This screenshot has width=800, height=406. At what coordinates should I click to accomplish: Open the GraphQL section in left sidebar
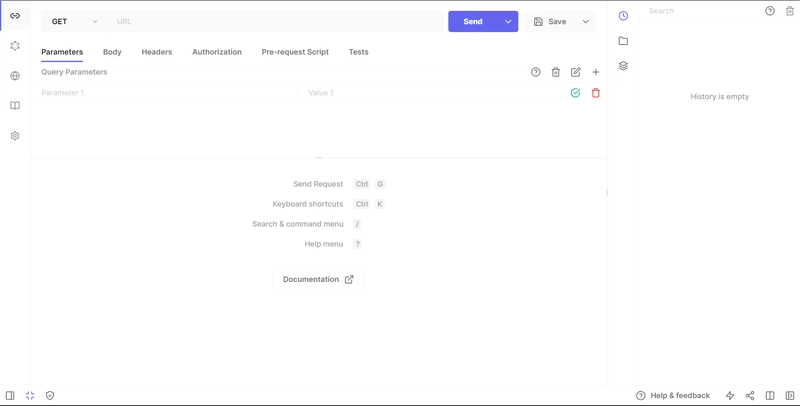(15, 46)
